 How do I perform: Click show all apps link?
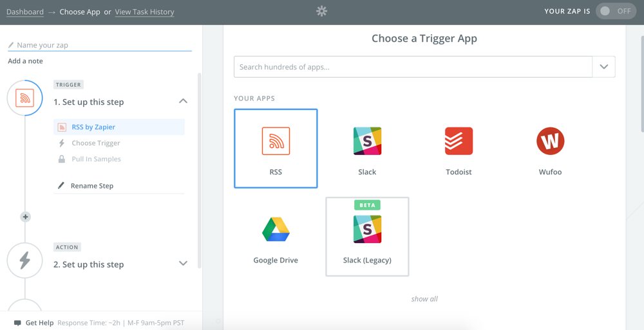pyautogui.click(x=424, y=299)
